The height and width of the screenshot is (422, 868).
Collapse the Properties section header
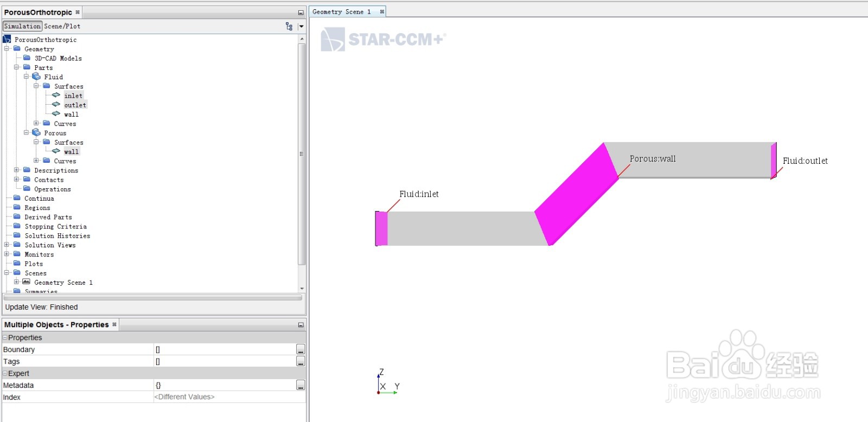point(5,337)
